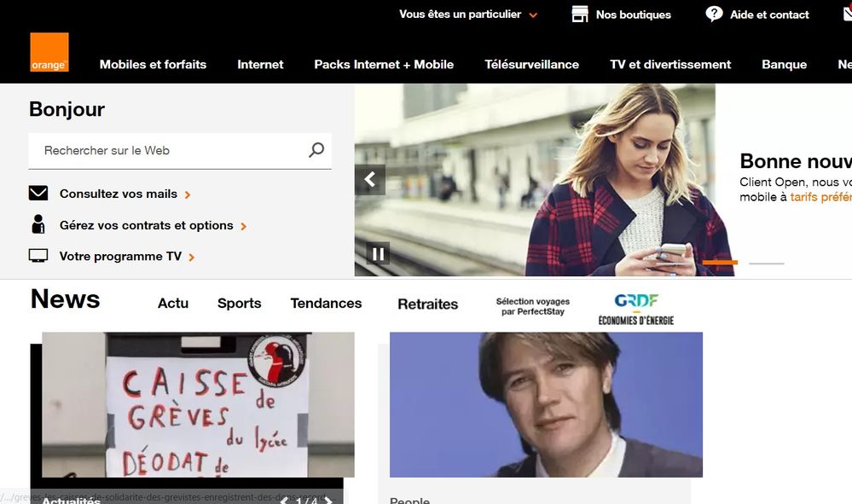
Task: Click the TV programme screen icon
Action: (38, 256)
